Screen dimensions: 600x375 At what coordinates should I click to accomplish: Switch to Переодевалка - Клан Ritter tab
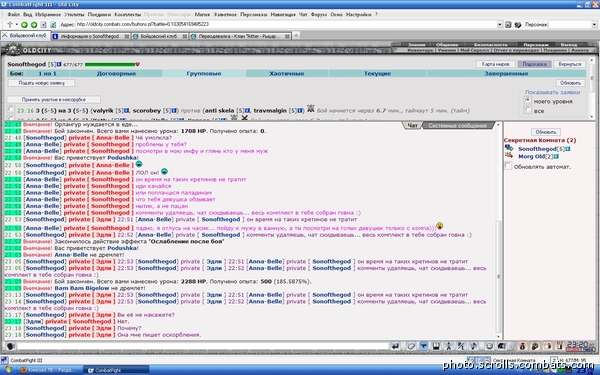point(240,36)
